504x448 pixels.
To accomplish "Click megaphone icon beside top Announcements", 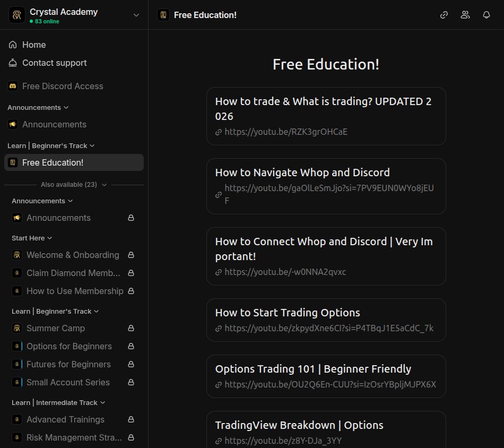I will pyautogui.click(x=13, y=124).
